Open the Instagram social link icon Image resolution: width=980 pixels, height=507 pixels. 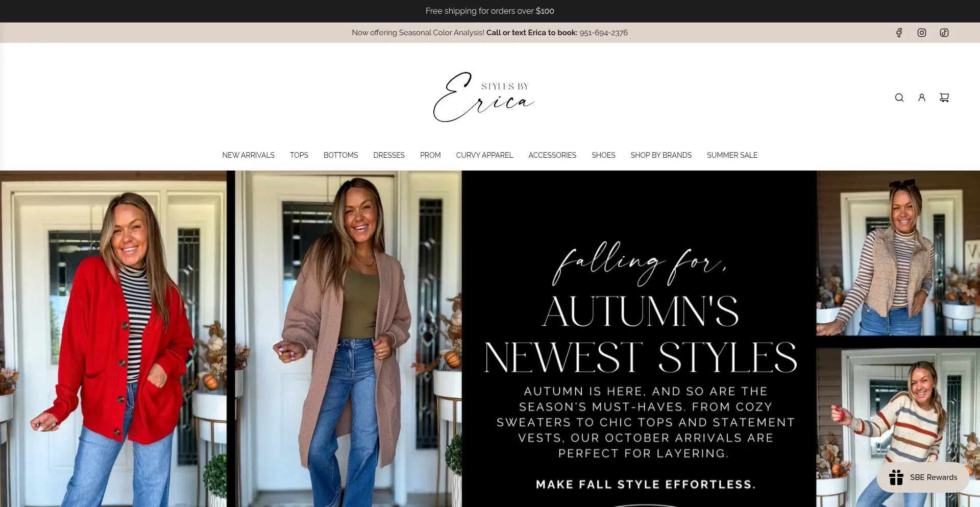922,33
